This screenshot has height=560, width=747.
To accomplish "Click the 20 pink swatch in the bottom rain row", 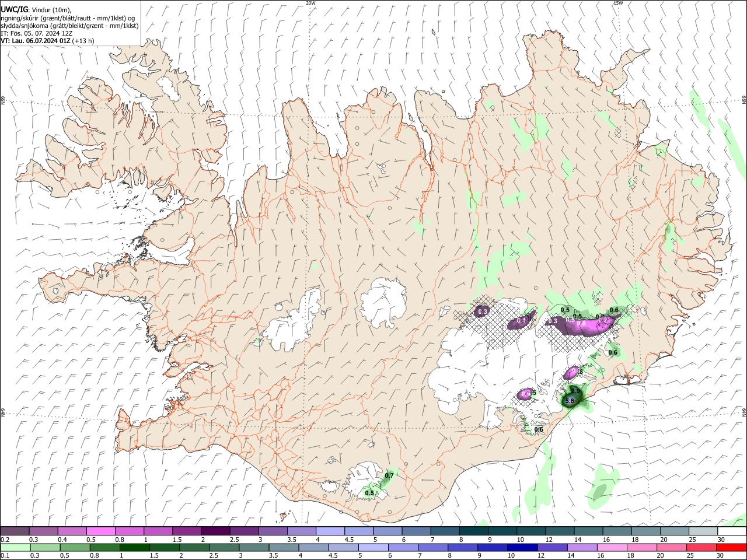I will pyautogui.click(x=673, y=547).
